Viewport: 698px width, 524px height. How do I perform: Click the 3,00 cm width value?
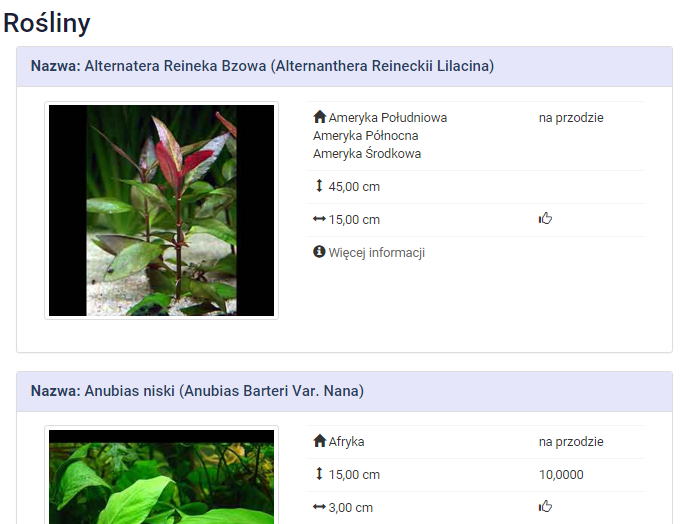pyautogui.click(x=351, y=508)
